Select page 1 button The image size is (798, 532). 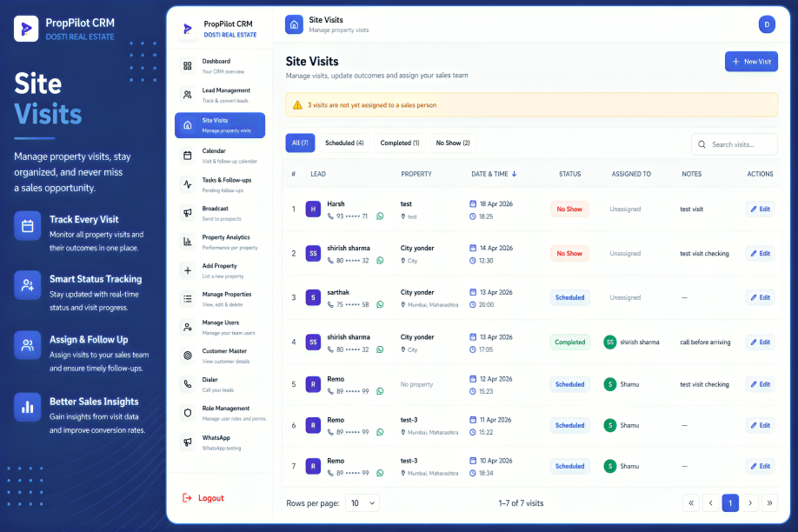tap(730, 503)
